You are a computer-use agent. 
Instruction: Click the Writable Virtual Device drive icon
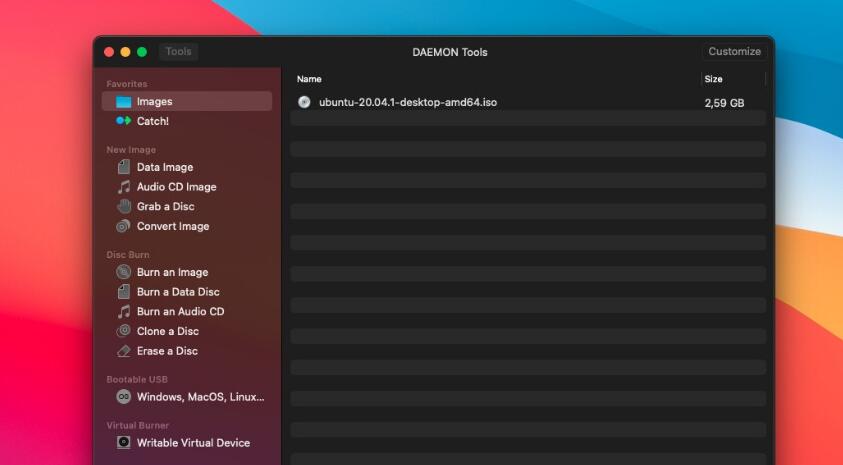(124, 442)
